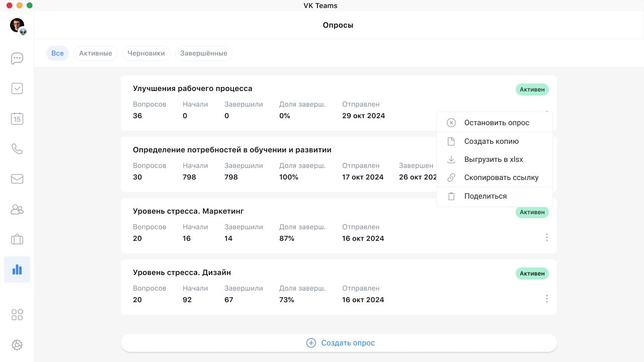This screenshot has width=644, height=362.
Task: Click the Создать опрос button
Action: coord(339,343)
